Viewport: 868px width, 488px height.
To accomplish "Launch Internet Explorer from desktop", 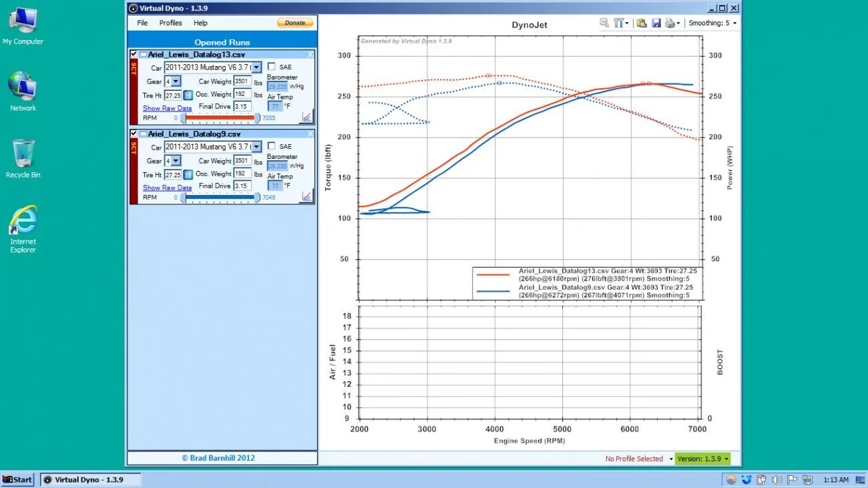I will point(23,230).
